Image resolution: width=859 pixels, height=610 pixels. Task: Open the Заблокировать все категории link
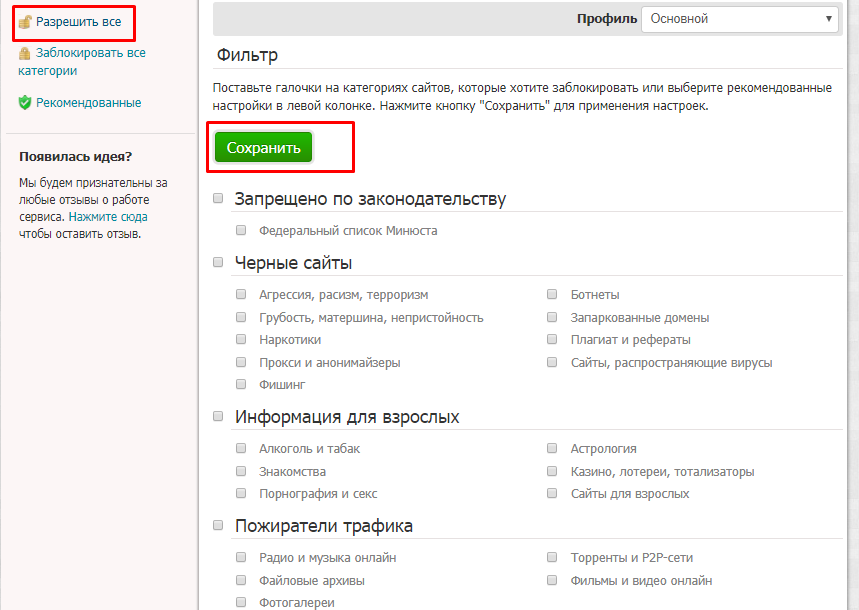[x=82, y=61]
